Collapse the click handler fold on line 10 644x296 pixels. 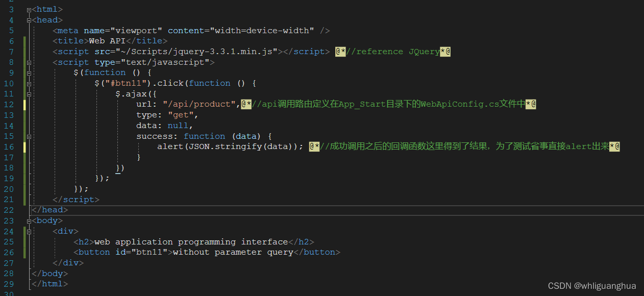(29, 83)
